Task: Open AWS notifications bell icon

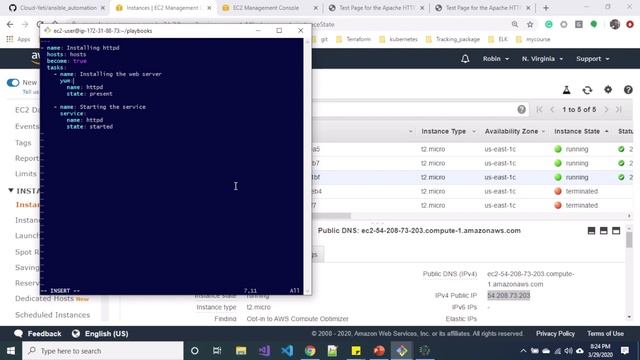Action: [465, 59]
